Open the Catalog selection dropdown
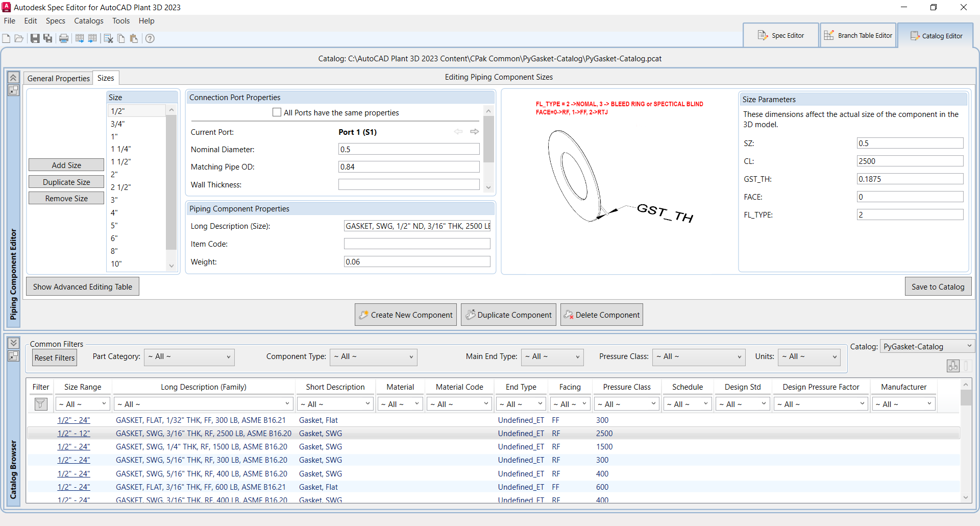The width and height of the screenshot is (980, 526). click(x=927, y=346)
